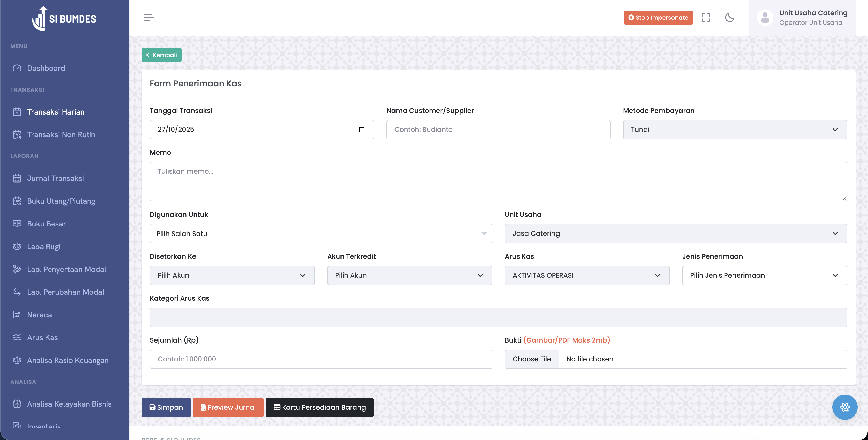Viewport: 868px width, 440px height.
Task: Open the Neraca report menu item
Action: coord(40,315)
